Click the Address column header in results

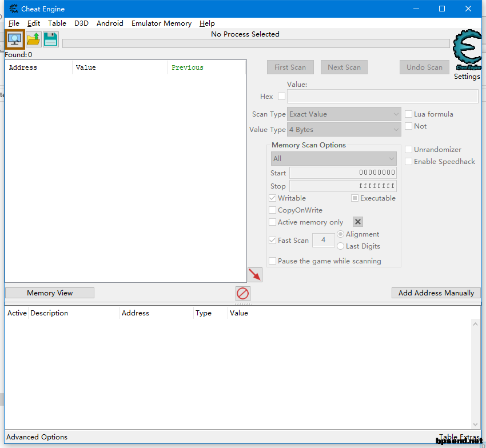click(39, 67)
